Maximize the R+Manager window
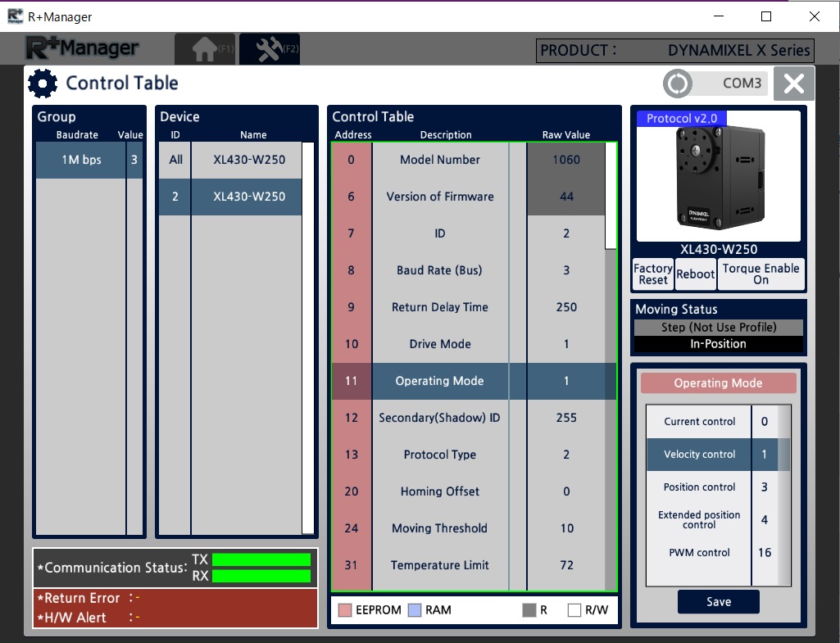 (766, 16)
